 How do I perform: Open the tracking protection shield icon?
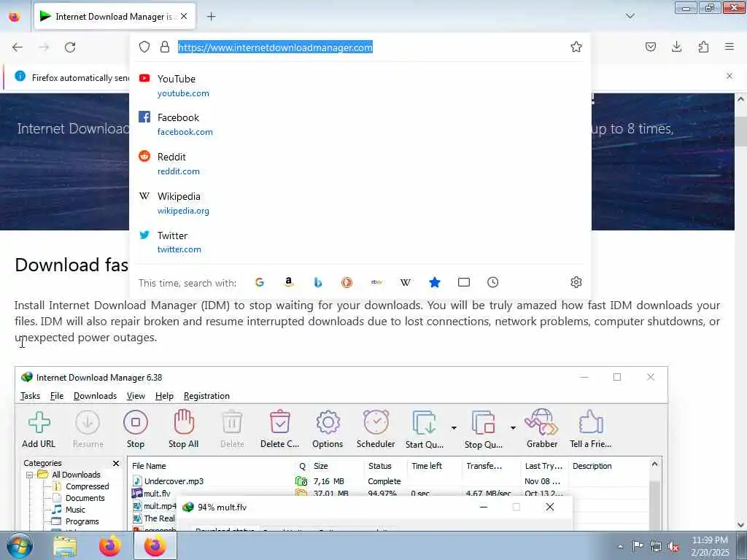144,47
